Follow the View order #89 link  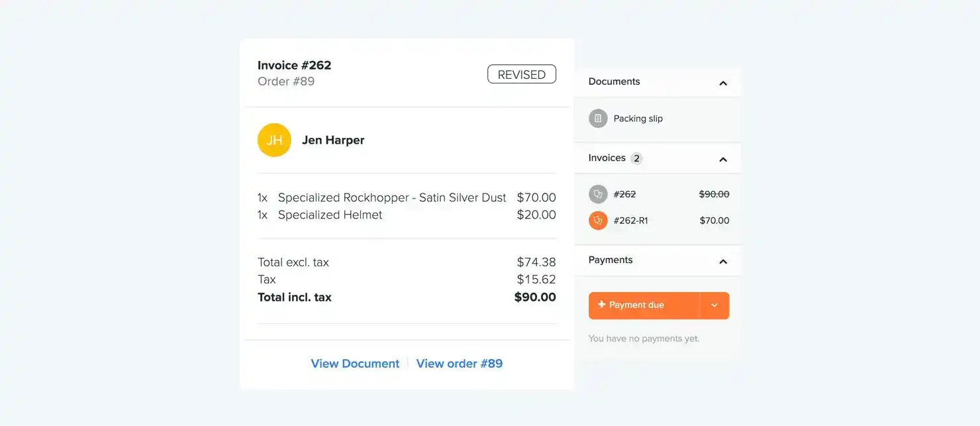pyautogui.click(x=459, y=363)
